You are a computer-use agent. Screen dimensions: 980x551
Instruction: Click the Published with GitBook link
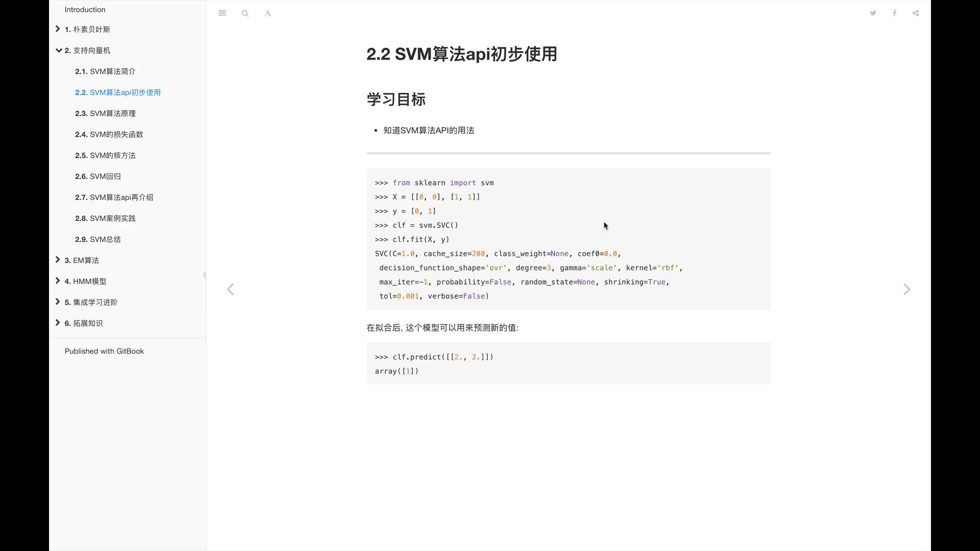(104, 351)
